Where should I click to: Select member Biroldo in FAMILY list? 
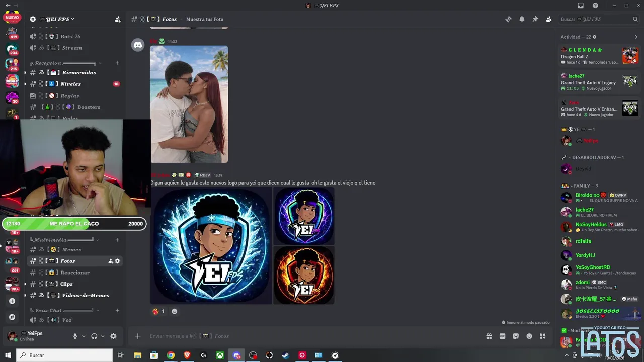pos(600,197)
